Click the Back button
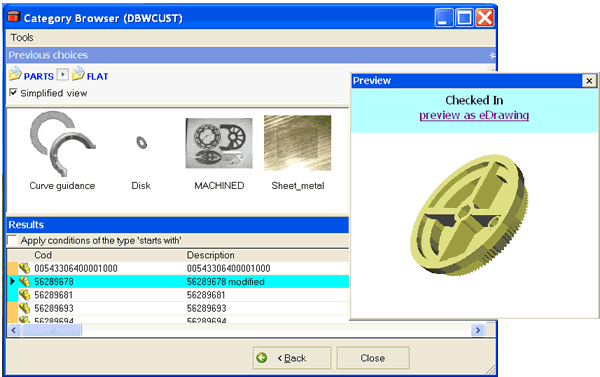 point(292,358)
